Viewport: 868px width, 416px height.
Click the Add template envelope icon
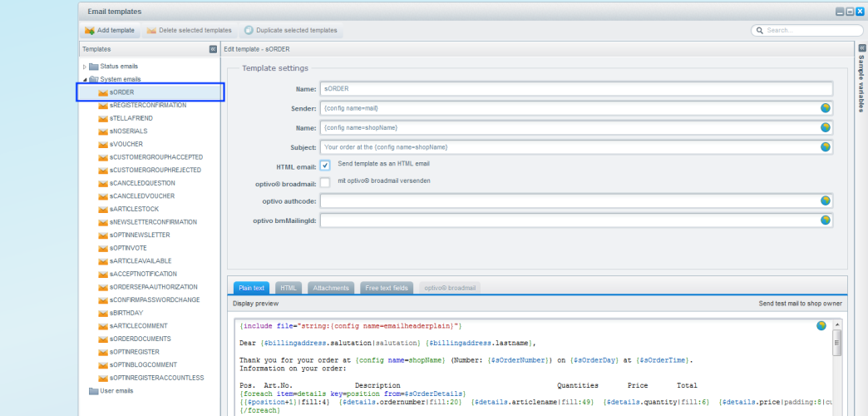pyautogui.click(x=89, y=31)
